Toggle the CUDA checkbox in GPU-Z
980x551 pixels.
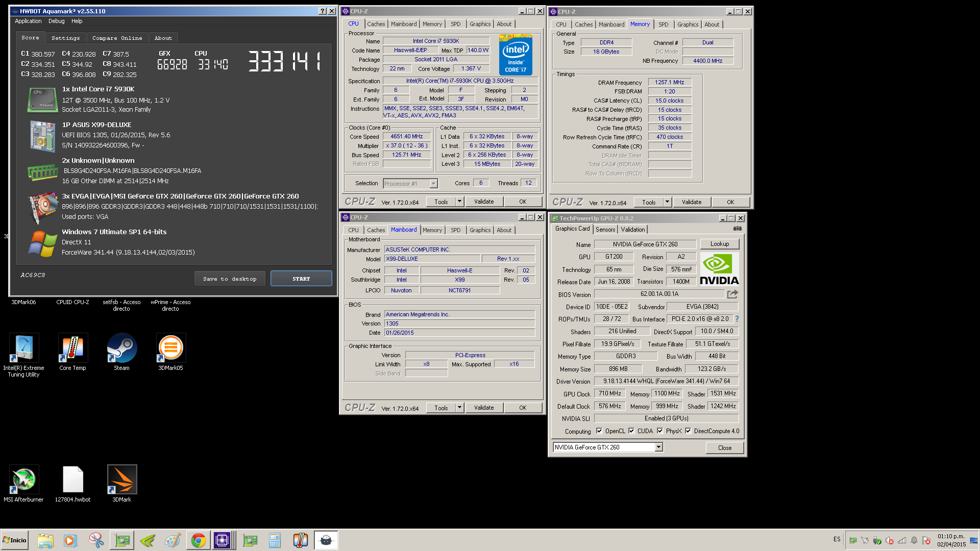[x=631, y=431]
